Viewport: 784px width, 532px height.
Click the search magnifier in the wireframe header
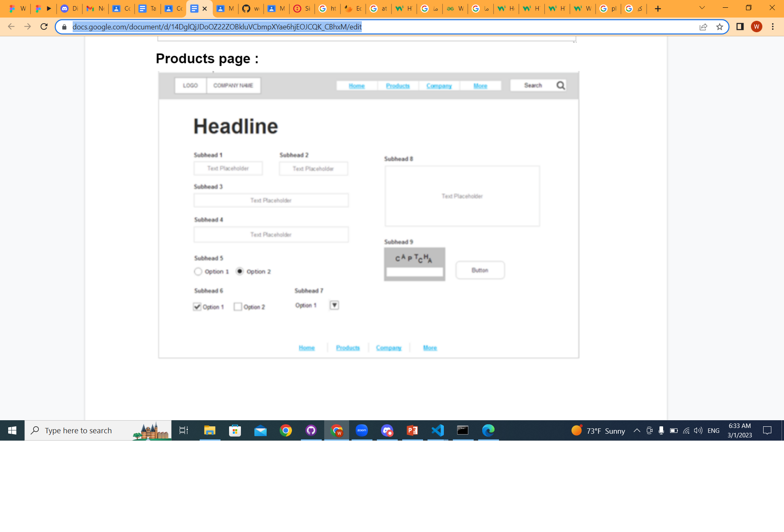pyautogui.click(x=560, y=85)
